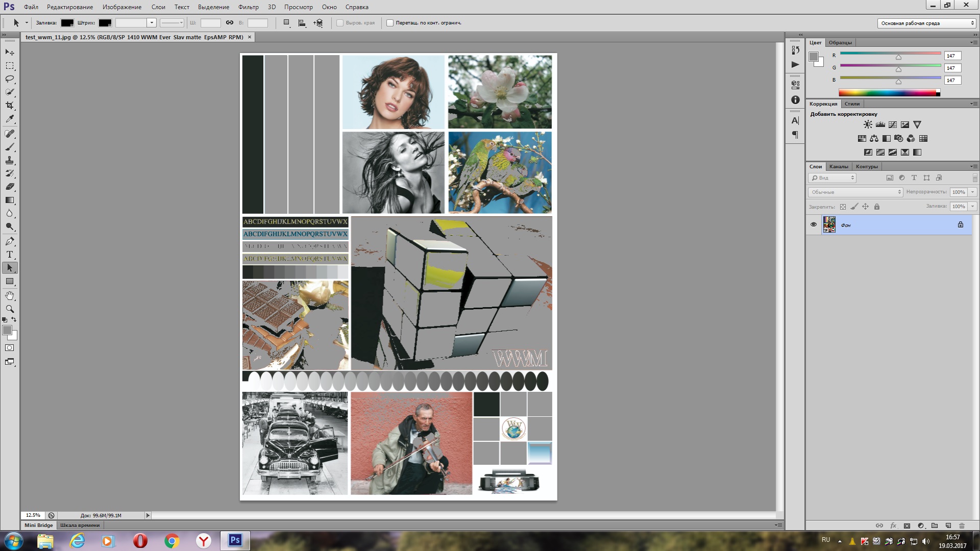The width and height of the screenshot is (980, 551).
Task: Select the Gradient tool
Action: coord(10,200)
